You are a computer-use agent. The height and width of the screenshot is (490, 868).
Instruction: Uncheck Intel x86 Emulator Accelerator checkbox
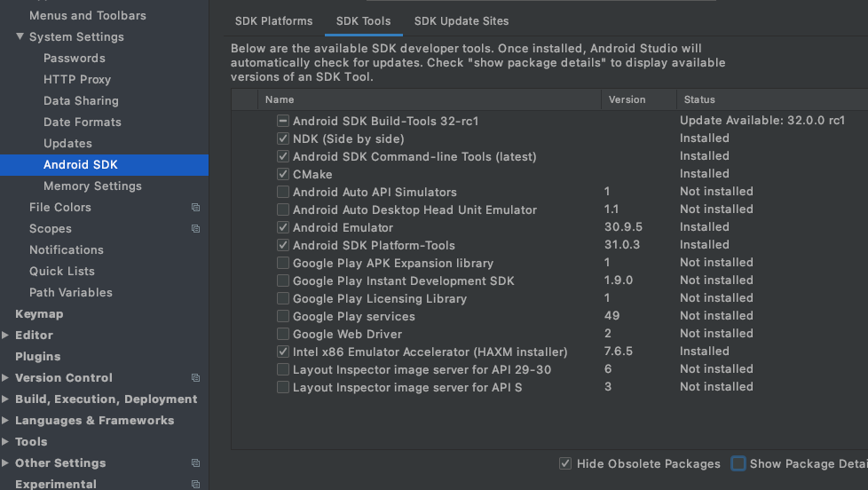point(283,351)
